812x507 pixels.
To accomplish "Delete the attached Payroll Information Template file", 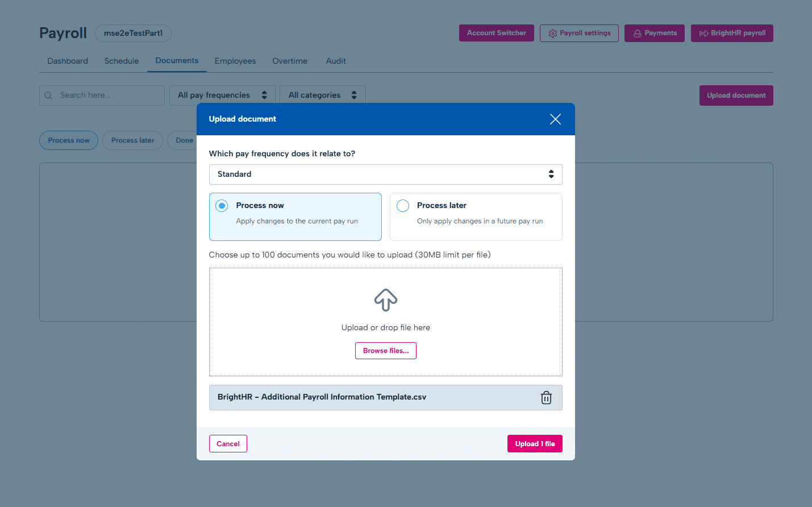I will [546, 397].
